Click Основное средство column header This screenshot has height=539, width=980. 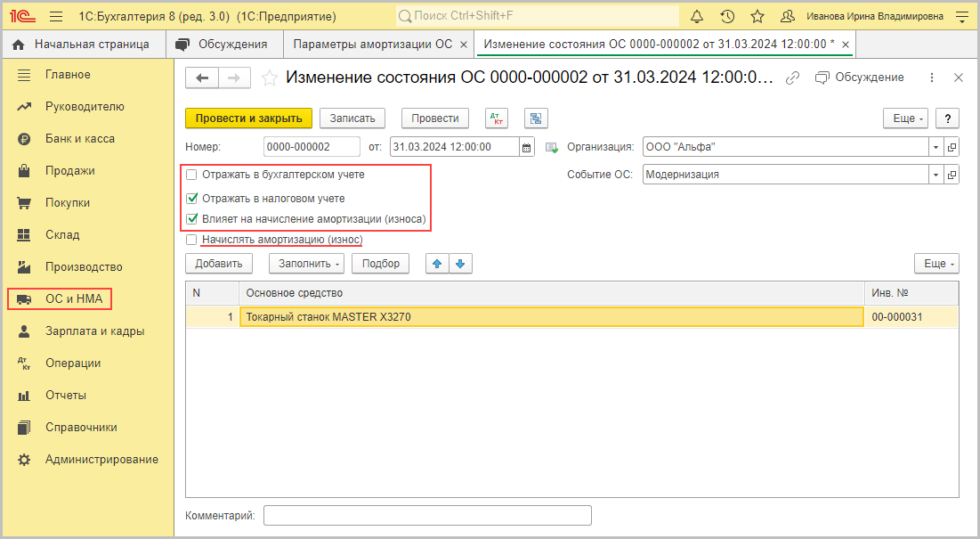552,293
